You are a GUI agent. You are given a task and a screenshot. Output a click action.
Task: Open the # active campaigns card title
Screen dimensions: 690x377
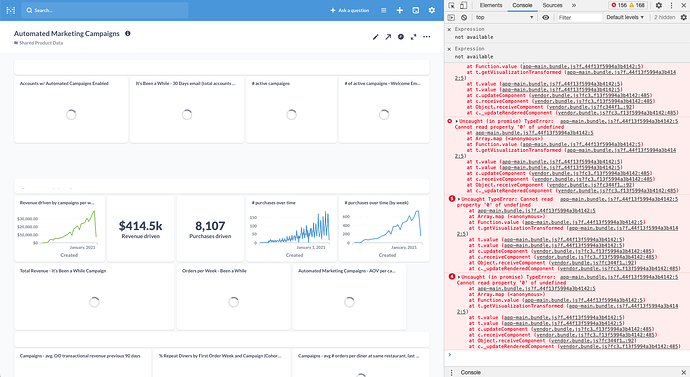271,84
